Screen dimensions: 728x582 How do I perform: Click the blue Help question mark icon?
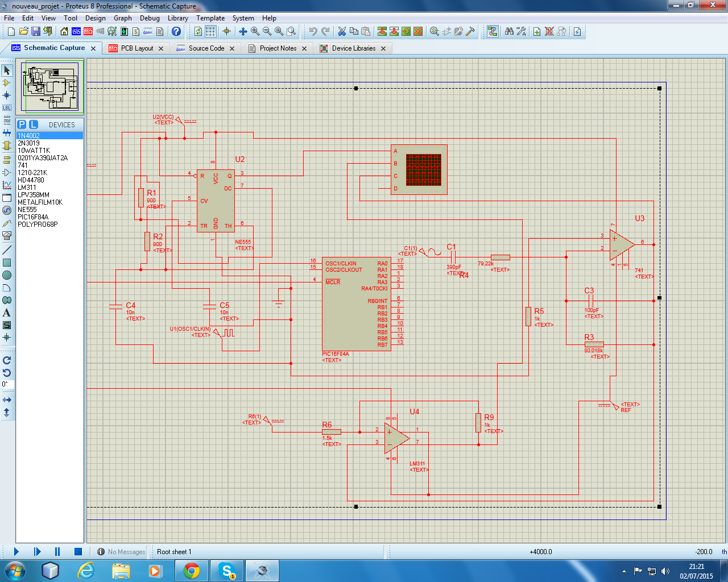pyautogui.click(x=176, y=32)
